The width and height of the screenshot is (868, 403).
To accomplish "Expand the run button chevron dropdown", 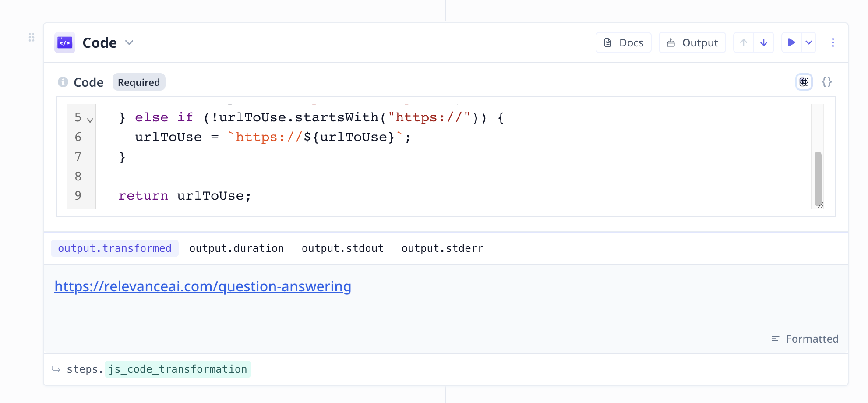I will 808,42.
